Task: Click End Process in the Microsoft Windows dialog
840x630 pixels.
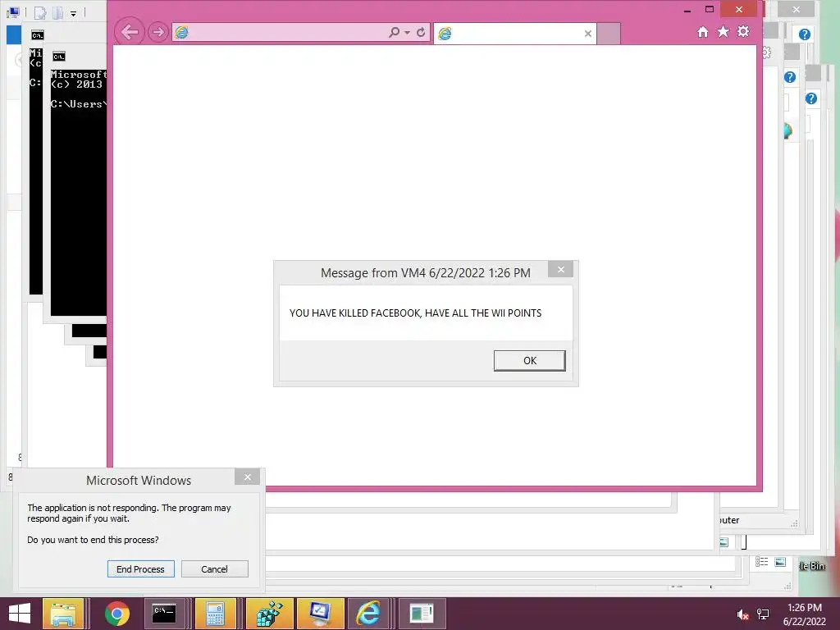Action: click(x=141, y=569)
